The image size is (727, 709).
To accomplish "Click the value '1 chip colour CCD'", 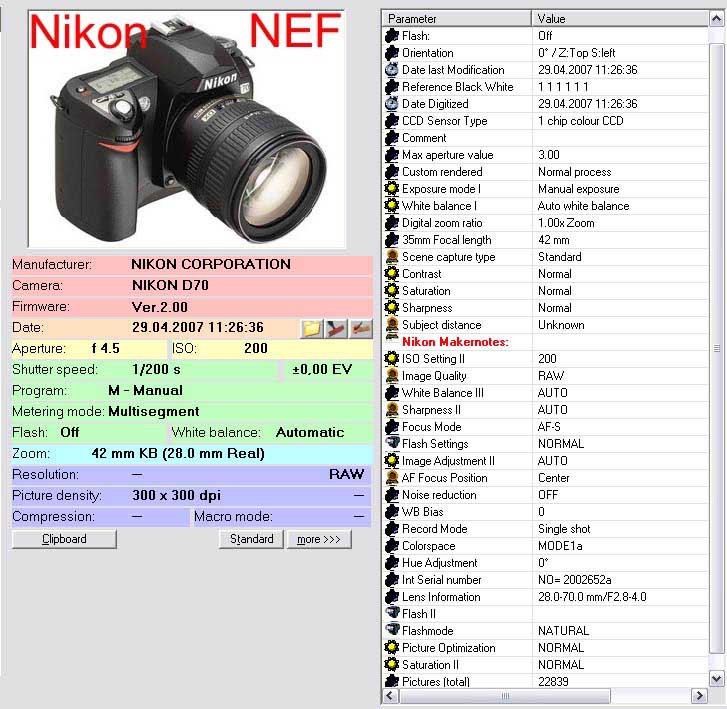I will click(x=580, y=121).
